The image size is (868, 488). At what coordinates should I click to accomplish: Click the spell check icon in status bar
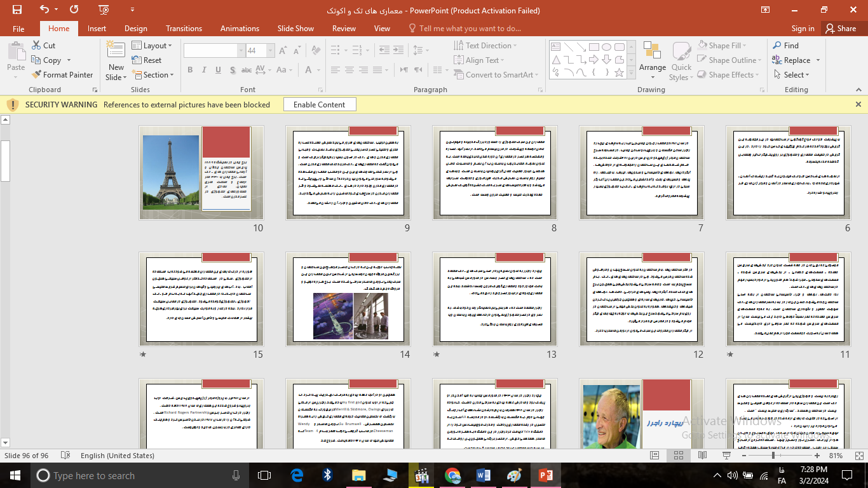coord(65,456)
